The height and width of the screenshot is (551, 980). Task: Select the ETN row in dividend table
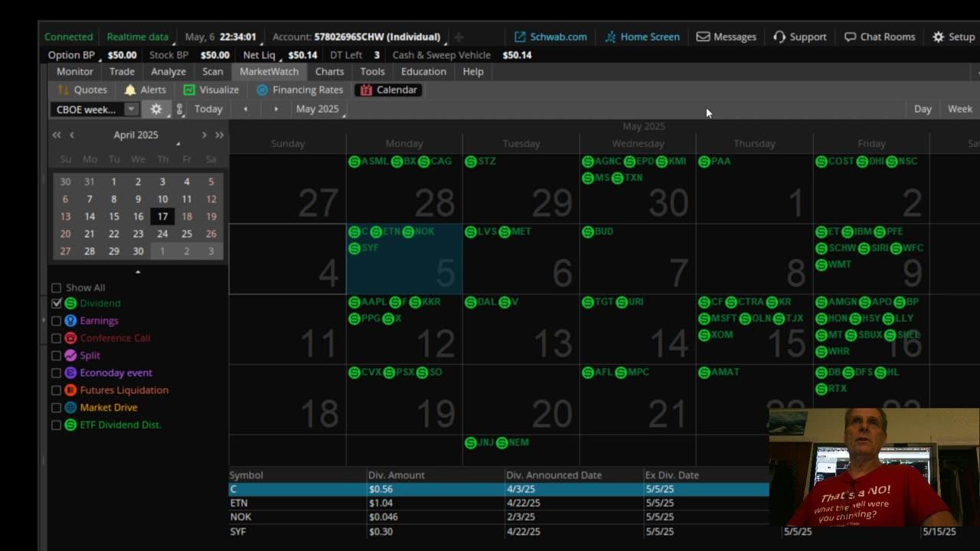tap(498, 504)
